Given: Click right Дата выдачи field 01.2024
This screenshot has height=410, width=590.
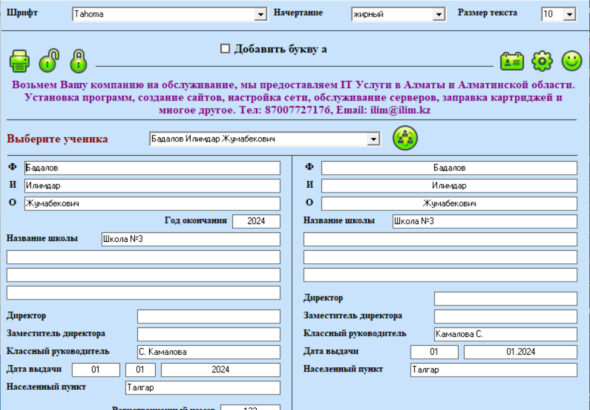Looking at the screenshot, I should click(521, 352).
